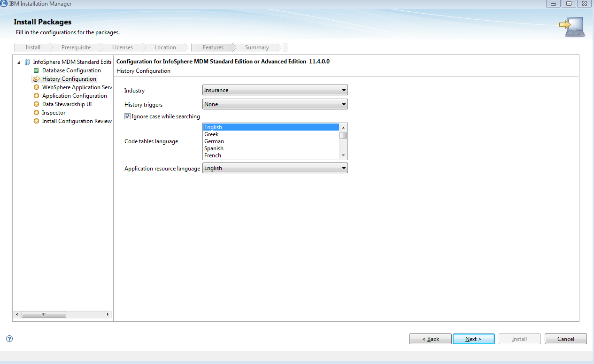
Task: Click tree panel scroll right arrow
Action: pos(108,314)
